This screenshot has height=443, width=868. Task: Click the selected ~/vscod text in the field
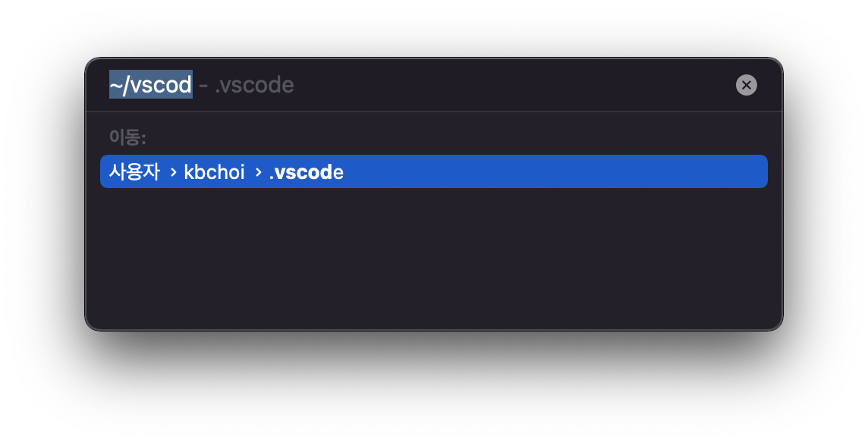[149, 84]
